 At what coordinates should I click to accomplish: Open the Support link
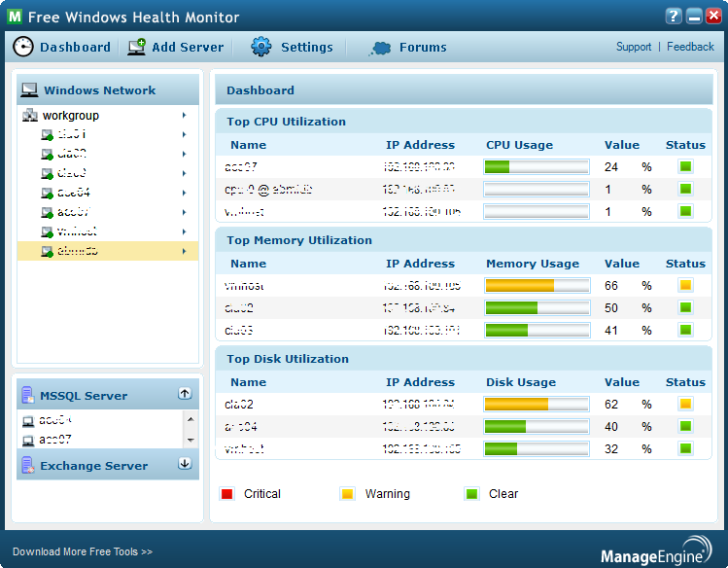tap(634, 47)
